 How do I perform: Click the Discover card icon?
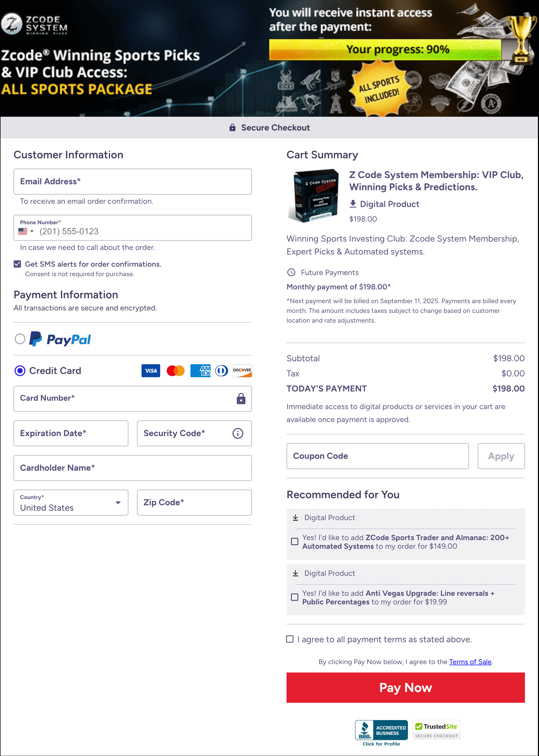(242, 370)
